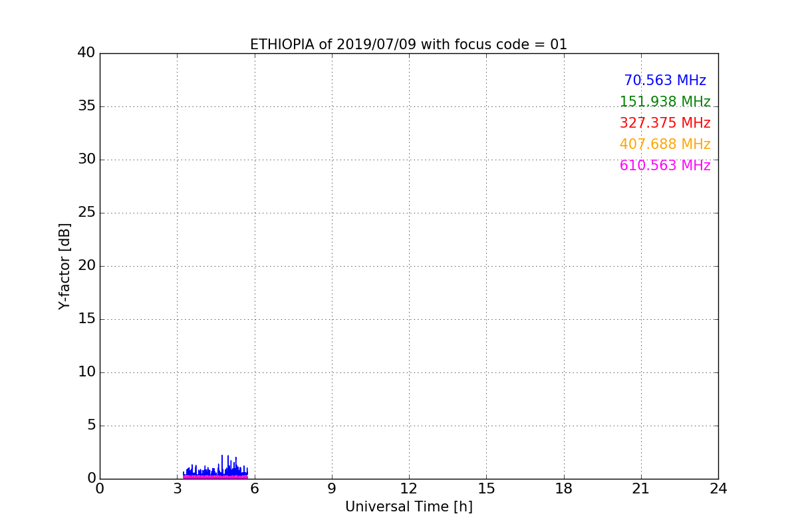Select the 610.563 MHz legend label
Viewport: 798px width, 532px height.
(665, 166)
